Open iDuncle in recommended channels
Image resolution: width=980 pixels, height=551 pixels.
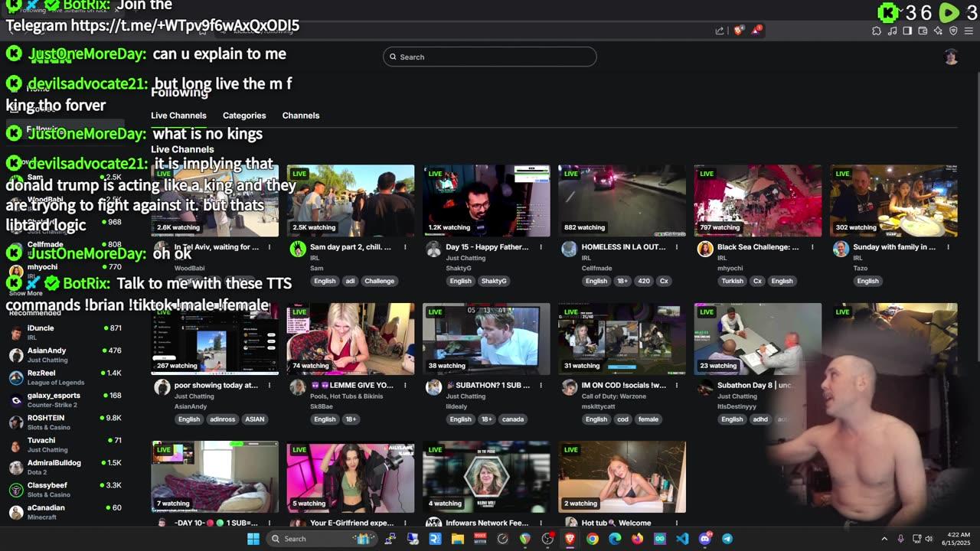click(65, 332)
